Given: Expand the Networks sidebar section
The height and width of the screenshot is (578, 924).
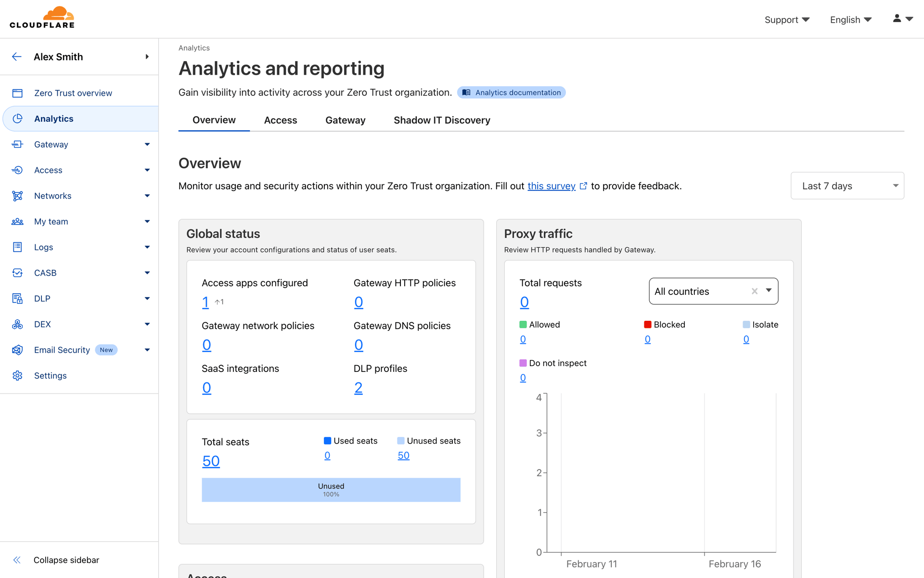Looking at the screenshot, I should [x=147, y=196].
